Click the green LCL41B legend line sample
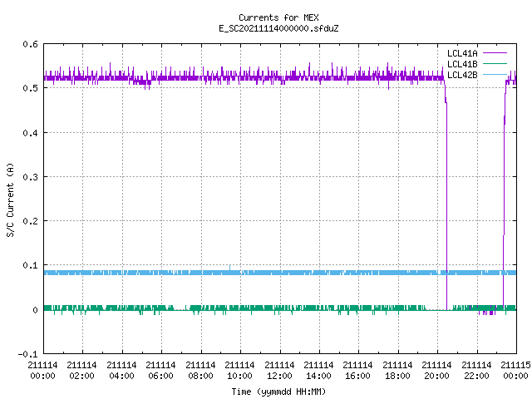The width and height of the screenshot is (532, 399). tap(495, 64)
